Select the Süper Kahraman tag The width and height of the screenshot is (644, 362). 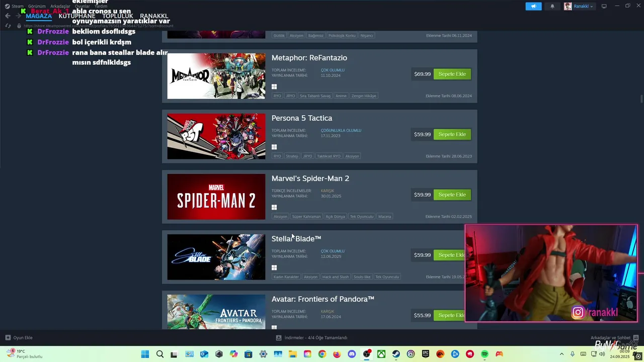306,217
